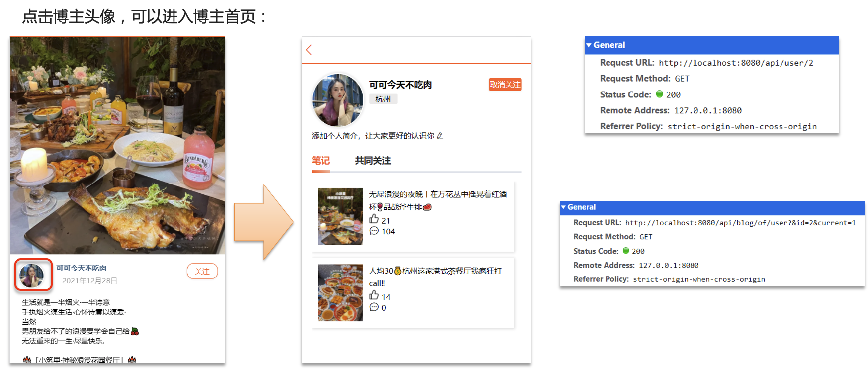Open the large profile avatar
The image size is (868, 369).
[x=338, y=100]
